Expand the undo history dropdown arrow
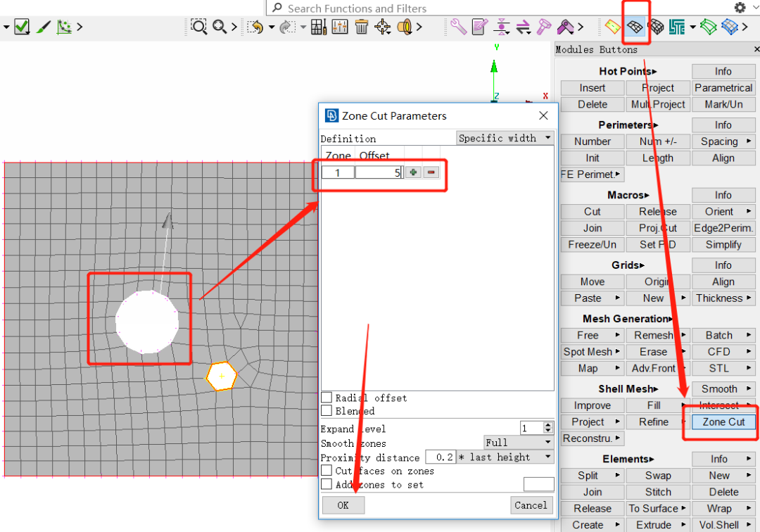The height and width of the screenshot is (532, 760). [x=272, y=27]
